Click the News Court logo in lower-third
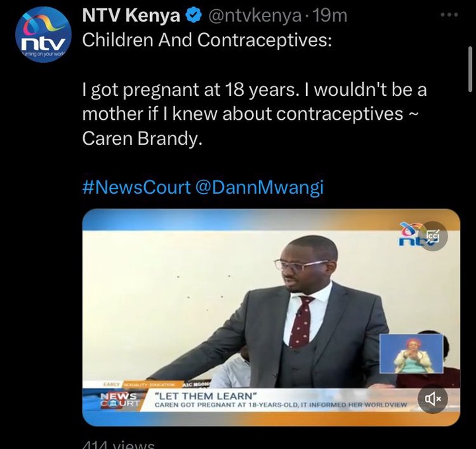Screen dimensions: 476x449 tap(119, 400)
